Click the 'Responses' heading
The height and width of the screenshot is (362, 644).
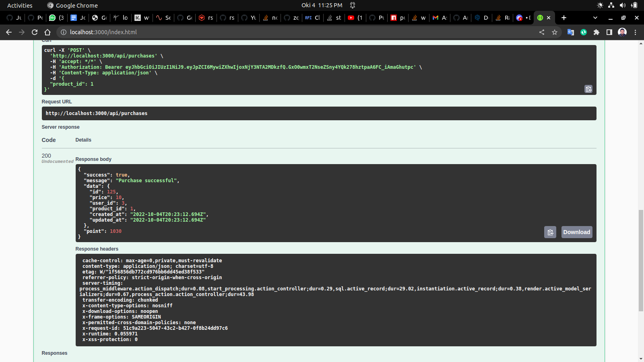tap(55, 353)
